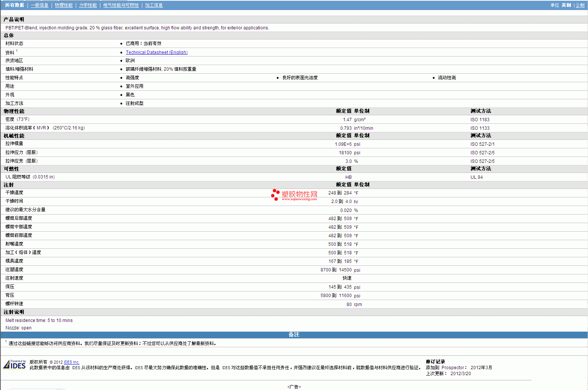Click the ISO 1133 test method

point(480,128)
